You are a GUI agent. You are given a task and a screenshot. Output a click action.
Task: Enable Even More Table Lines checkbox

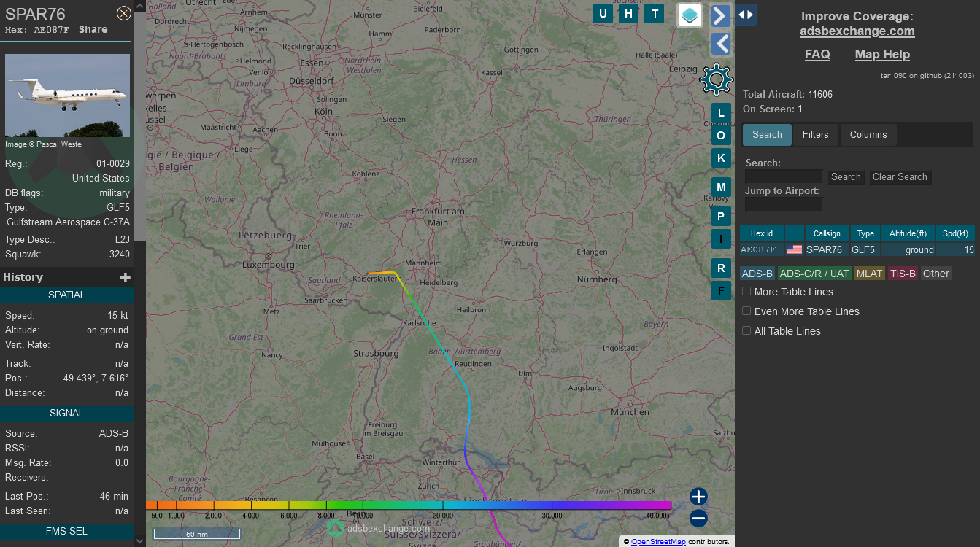click(x=746, y=311)
